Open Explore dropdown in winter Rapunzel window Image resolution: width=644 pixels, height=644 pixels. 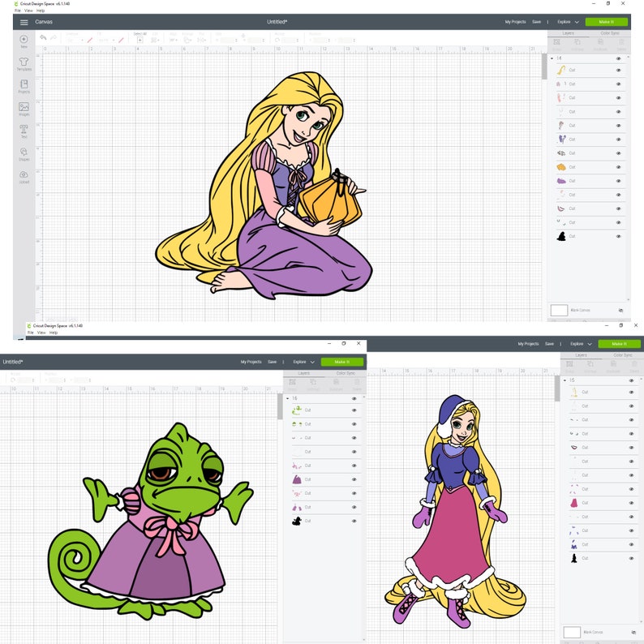coord(581,344)
